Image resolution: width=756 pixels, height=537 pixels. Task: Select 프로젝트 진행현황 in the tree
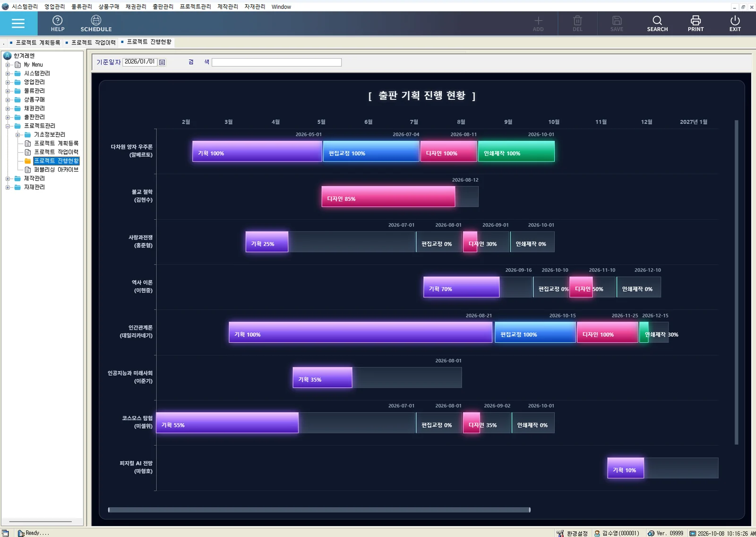pos(56,161)
